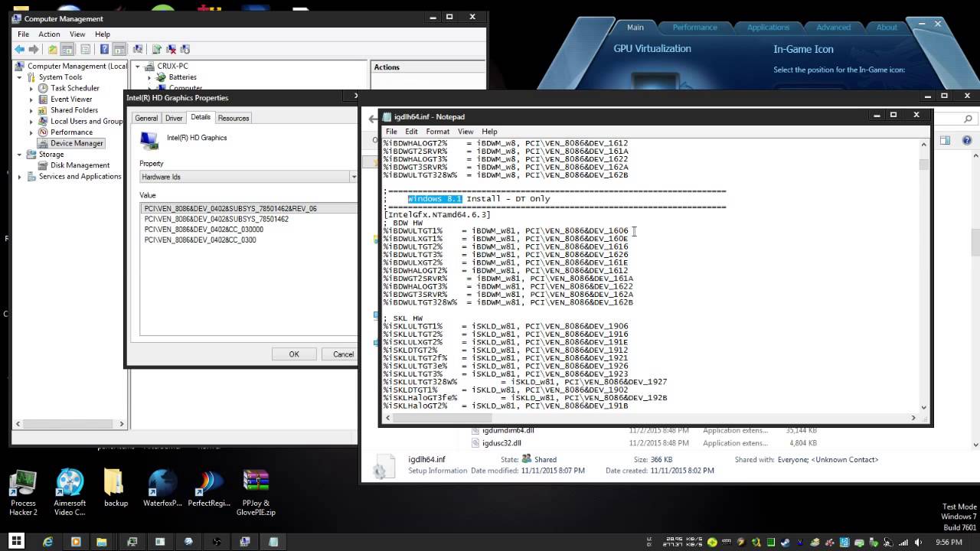Image resolution: width=980 pixels, height=551 pixels.
Task: Open File menu in Computer Management
Action: pyautogui.click(x=24, y=34)
